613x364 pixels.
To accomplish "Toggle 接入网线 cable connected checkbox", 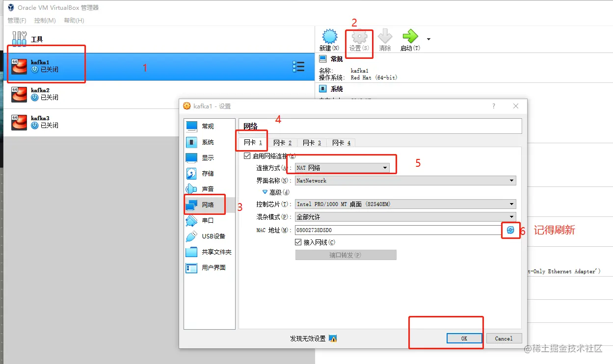I will tap(298, 242).
